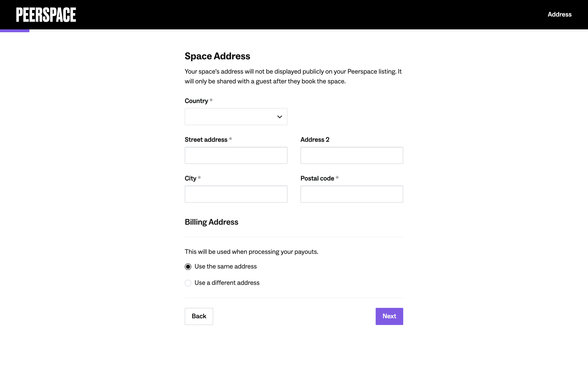Open the Country select box
Viewport: 588px width, 367px height.
(231, 117)
